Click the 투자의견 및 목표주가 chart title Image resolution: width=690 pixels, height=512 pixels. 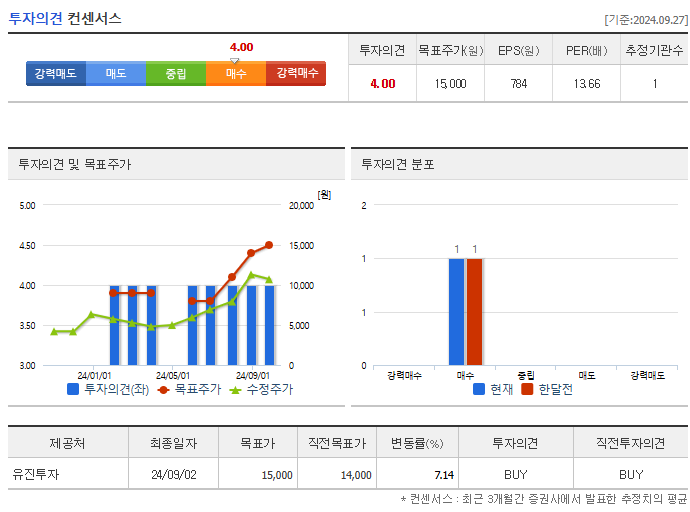75,165
